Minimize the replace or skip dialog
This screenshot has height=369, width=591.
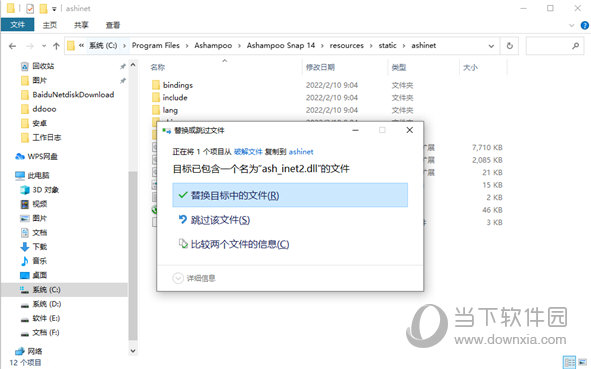[x=355, y=130]
